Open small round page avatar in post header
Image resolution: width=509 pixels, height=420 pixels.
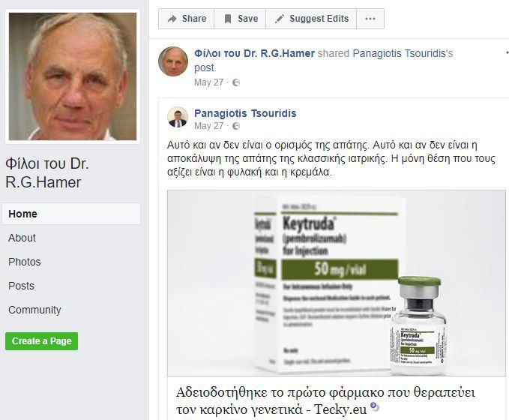point(173,61)
